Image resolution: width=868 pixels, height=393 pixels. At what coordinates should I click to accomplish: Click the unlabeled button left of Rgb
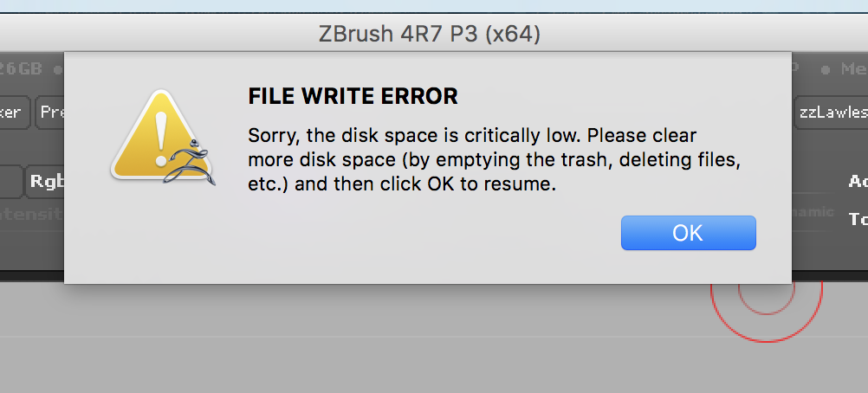pos(10,181)
